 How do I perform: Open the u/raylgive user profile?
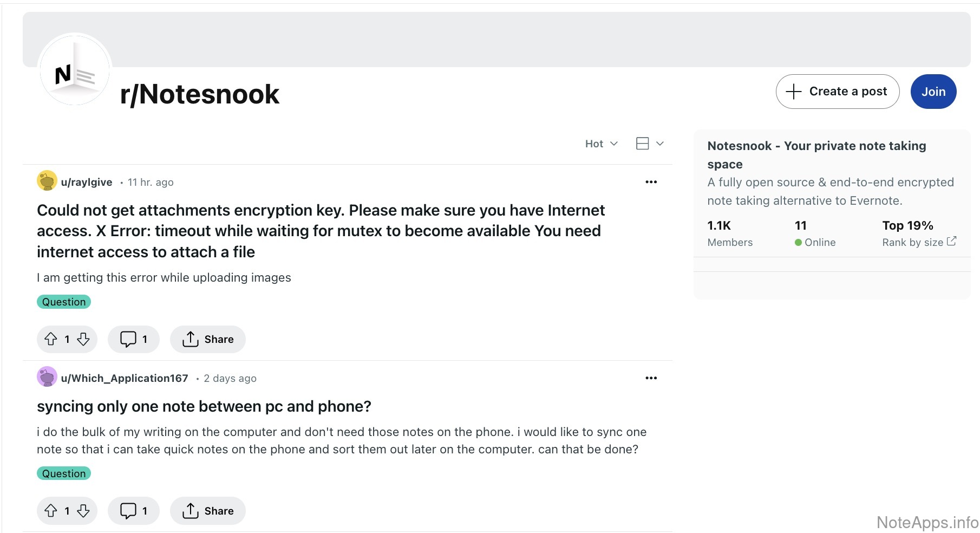tap(86, 182)
